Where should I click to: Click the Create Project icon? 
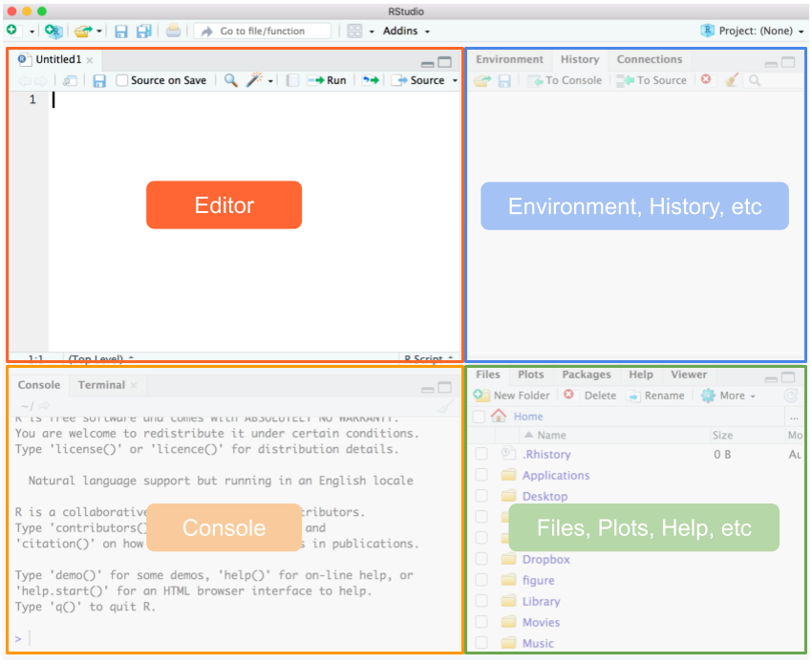click(53, 32)
